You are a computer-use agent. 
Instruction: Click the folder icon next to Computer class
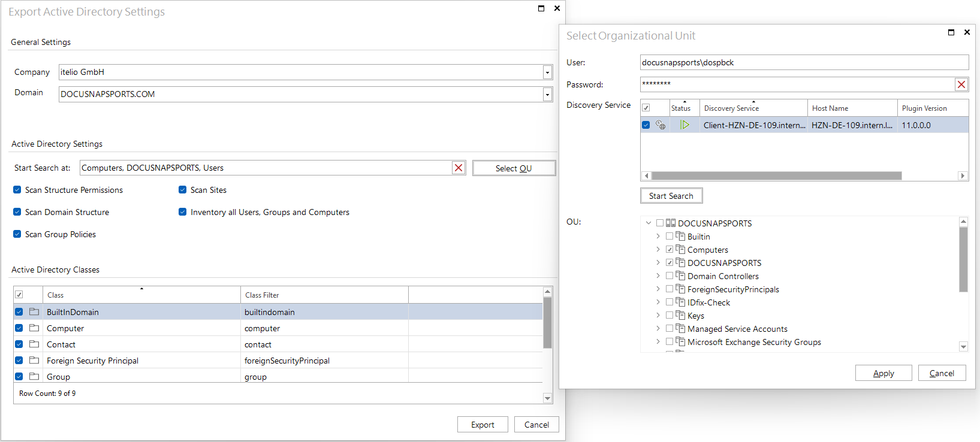point(34,328)
